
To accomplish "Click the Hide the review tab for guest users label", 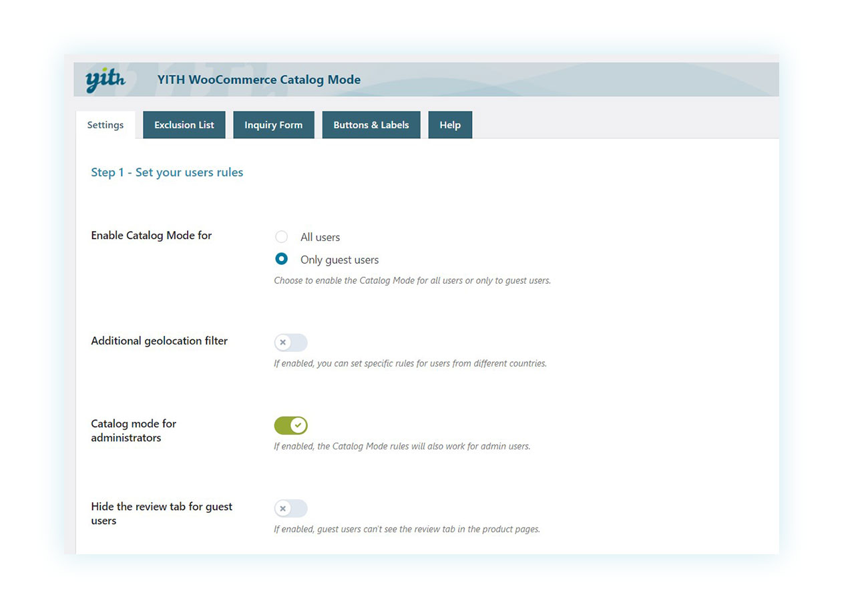I will click(x=162, y=514).
